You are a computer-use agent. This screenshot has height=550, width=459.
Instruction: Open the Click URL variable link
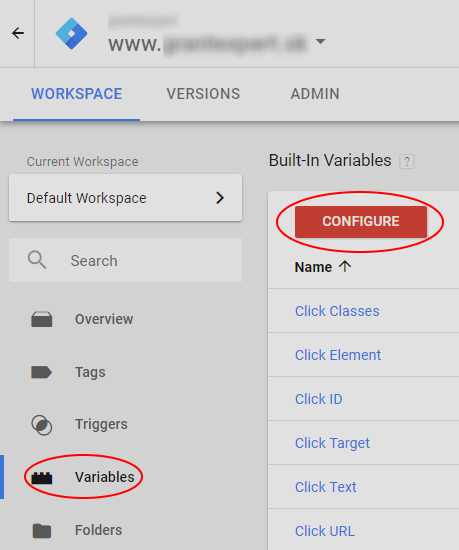tap(325, 531)
